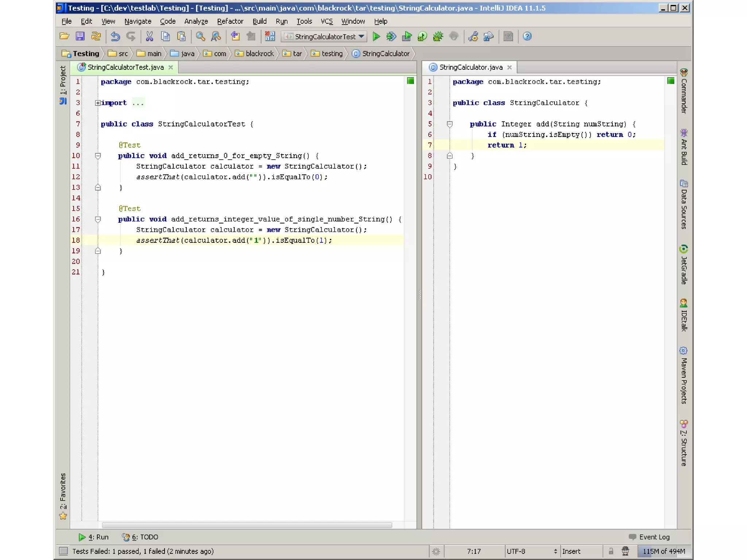Open the UTF-8 encoding selector
747x560 pixels.
531,551
